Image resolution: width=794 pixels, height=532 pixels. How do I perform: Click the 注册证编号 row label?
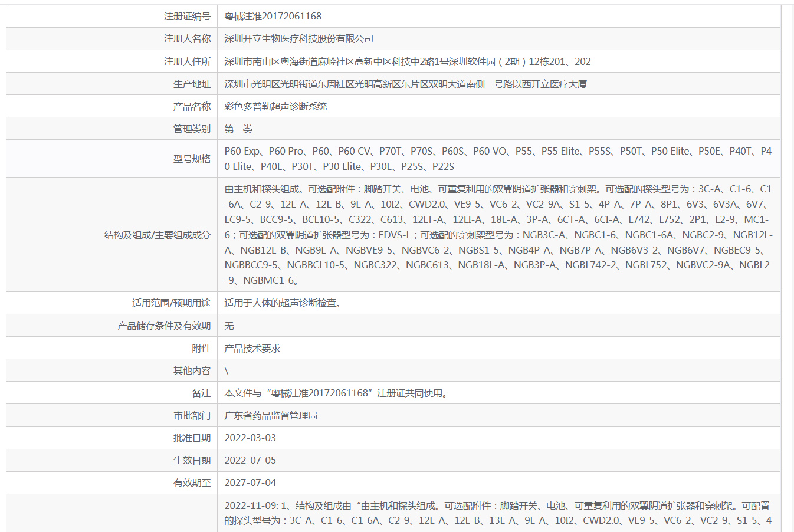pos(187,17)
